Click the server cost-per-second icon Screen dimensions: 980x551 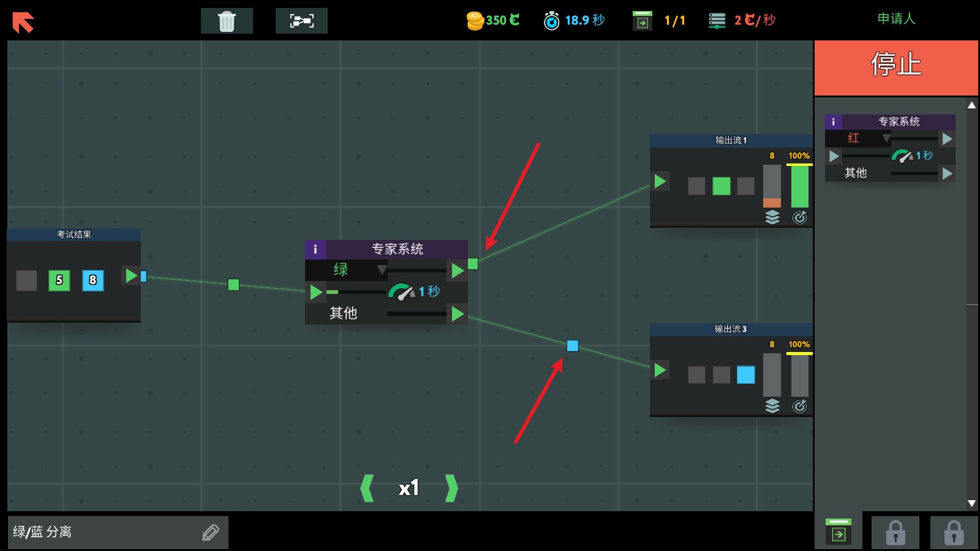(x=717, y=21)
